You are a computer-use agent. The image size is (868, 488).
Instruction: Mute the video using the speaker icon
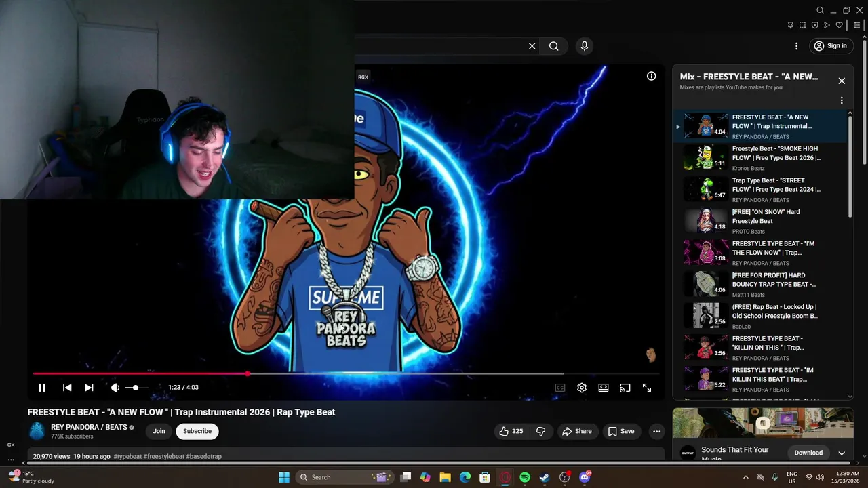pos(115,388)
